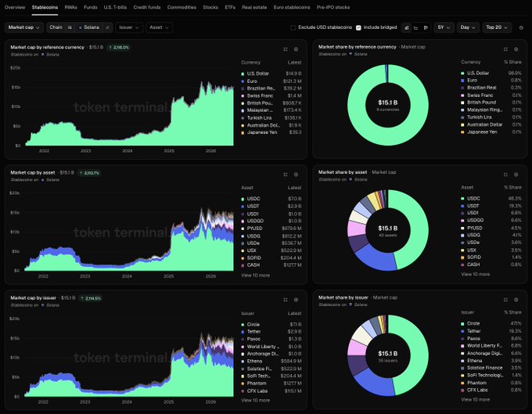The width and height of the screenshot is (532, 414).
Task: Click the $15.1 B center of issuer donut chart
Action: click(x=388, y=354)
